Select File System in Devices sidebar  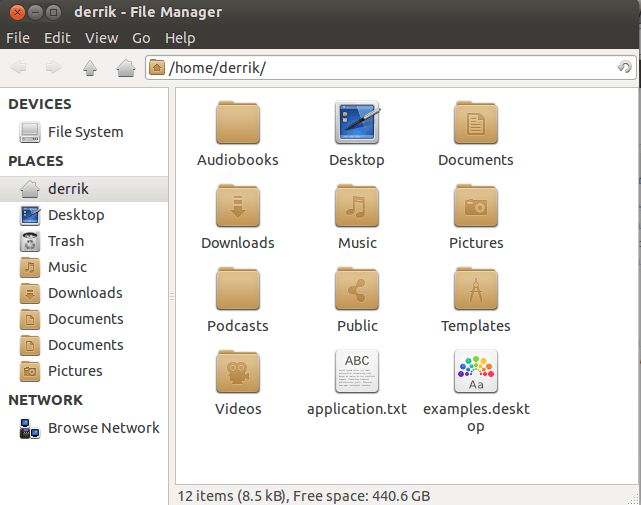click(85, 132)
